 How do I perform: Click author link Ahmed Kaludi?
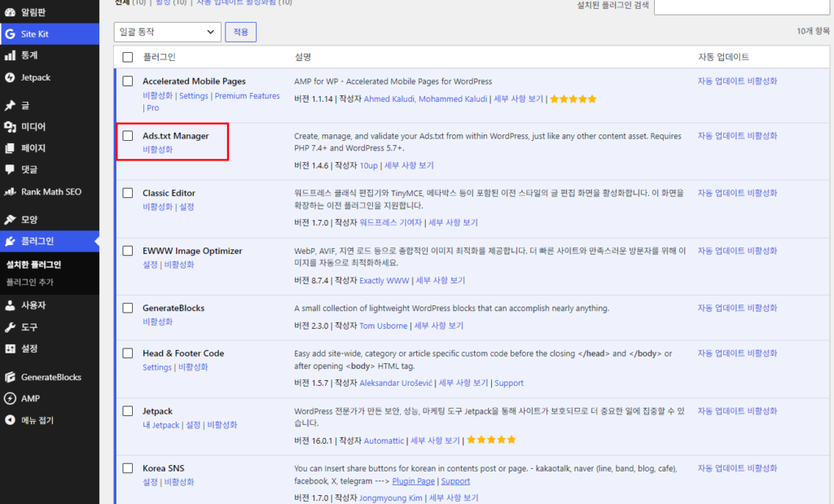coord(388,99)
